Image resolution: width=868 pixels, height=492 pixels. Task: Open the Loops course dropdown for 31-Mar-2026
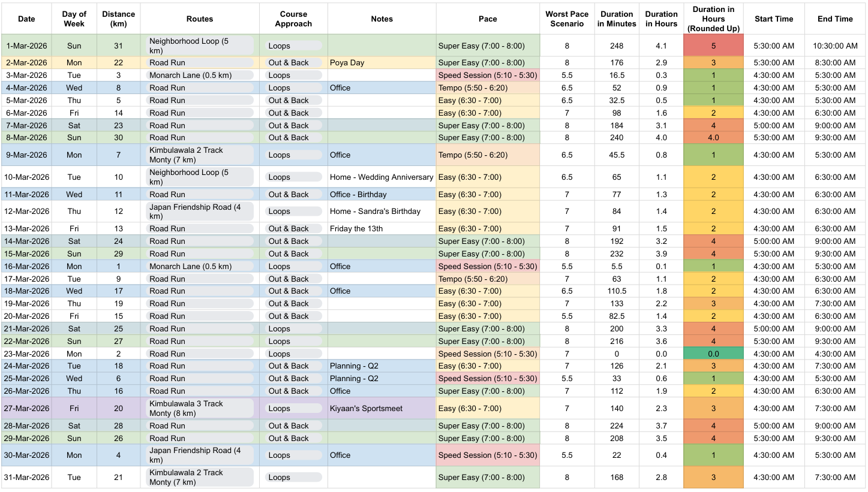pos(293,478)
